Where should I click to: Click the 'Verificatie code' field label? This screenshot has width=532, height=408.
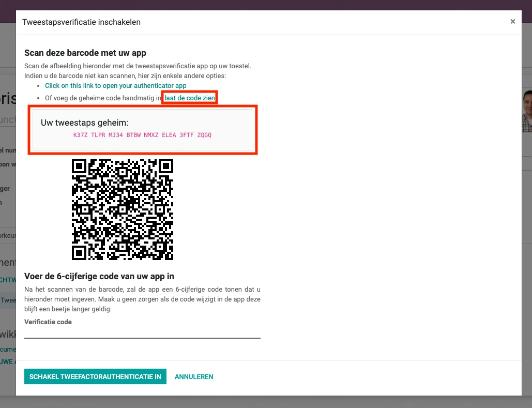click(48, 322)
